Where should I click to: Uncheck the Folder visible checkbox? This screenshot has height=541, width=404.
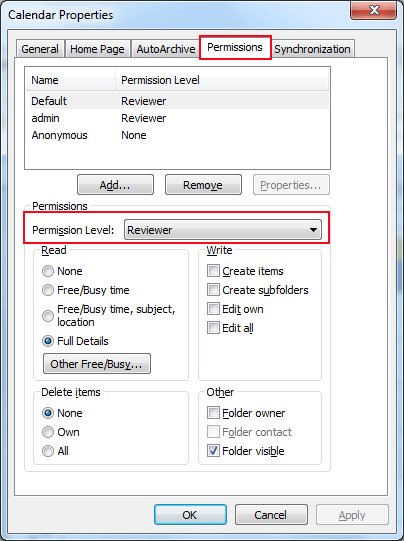[x=213, y=450]
